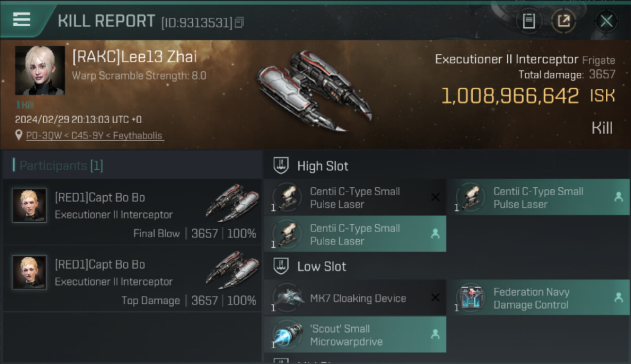
Task: Click the share export icon
Action: point(564,21)
